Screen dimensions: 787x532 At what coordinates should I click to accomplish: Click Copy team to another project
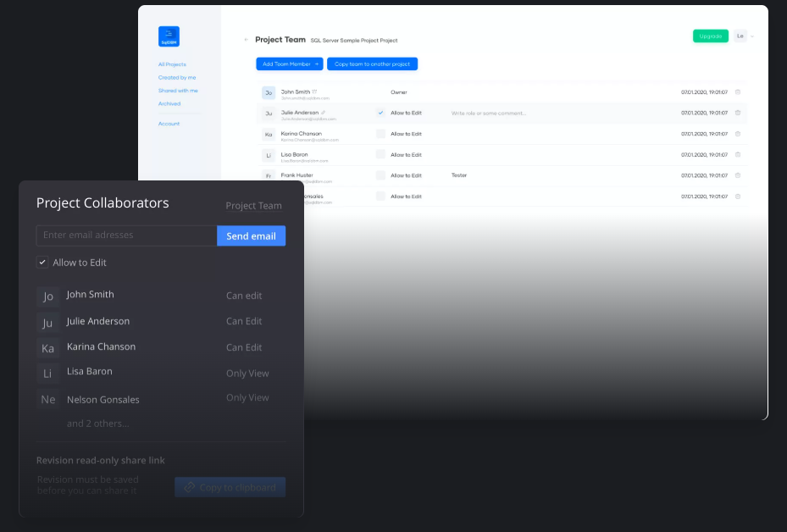(372, 64)
